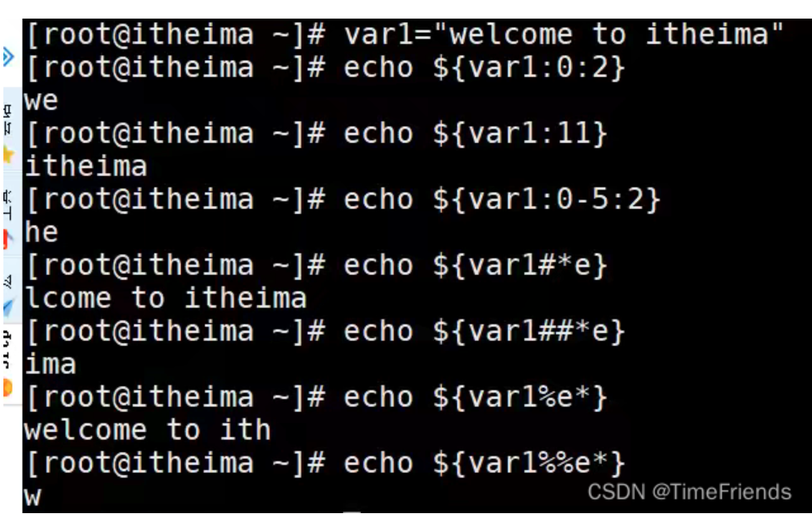The height and width of the screenshot is (514, 812).
Task: Select the vertical sidebar tab above paper-plane
Action: point(8,281)
